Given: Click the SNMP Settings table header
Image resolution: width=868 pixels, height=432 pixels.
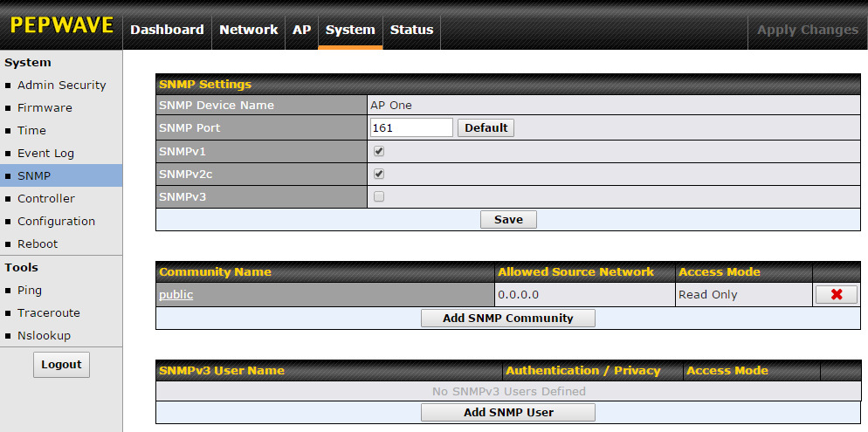Looking at the screenshot, I should tap(508, 84).
